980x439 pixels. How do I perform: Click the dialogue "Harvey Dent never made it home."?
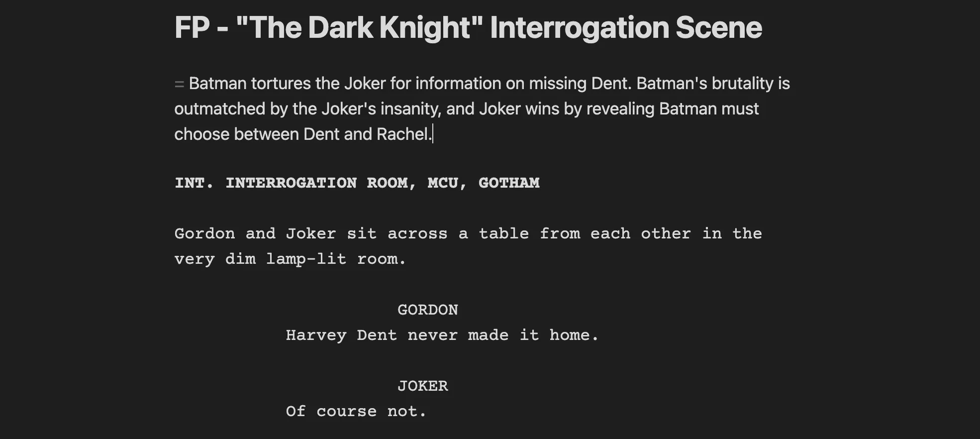tap(442, 335)
